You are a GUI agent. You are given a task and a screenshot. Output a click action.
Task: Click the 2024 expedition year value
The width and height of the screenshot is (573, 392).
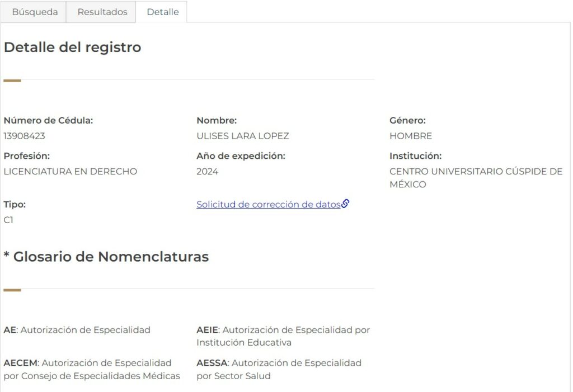208,172
